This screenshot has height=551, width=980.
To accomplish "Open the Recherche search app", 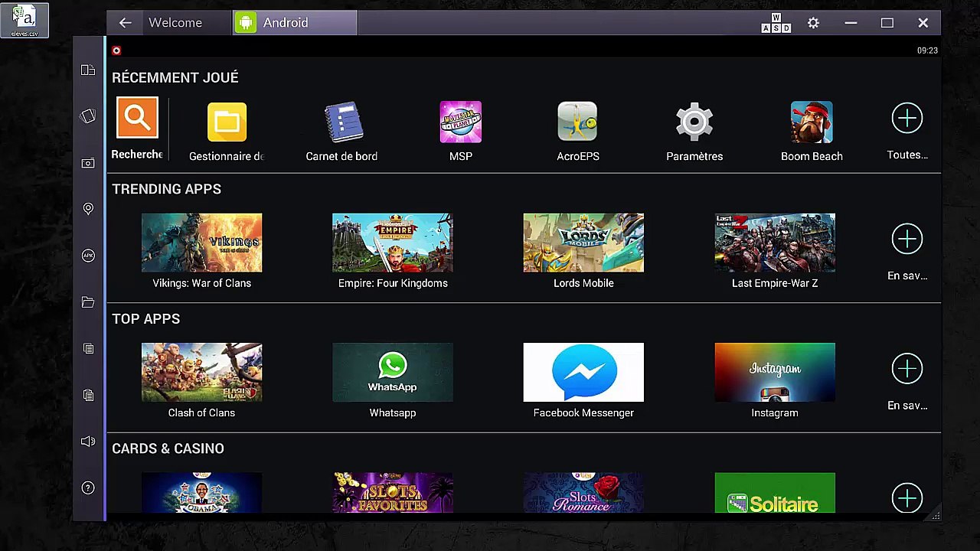I will coord(137,118).
